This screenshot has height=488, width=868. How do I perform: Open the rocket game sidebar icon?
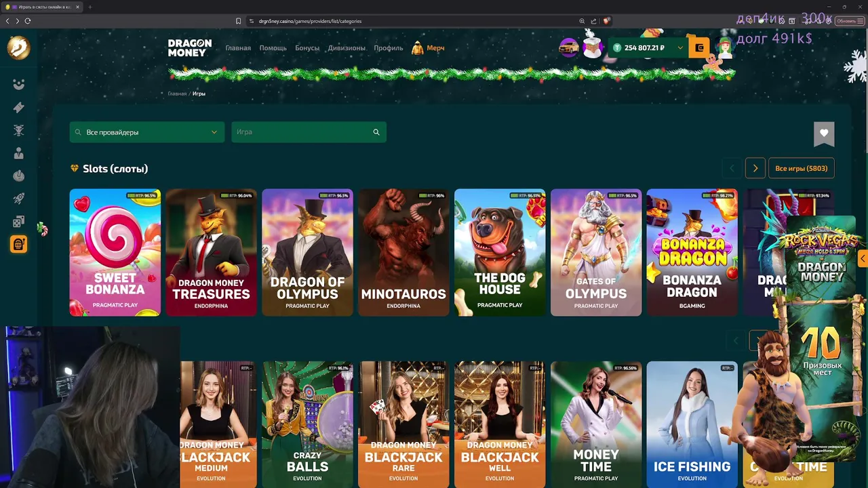click(x=18, y=199)
